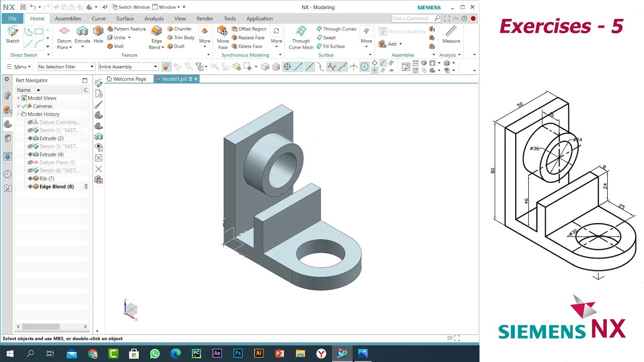
Task: Close the model1.prt document tab
Action: (x=196, y=79)
